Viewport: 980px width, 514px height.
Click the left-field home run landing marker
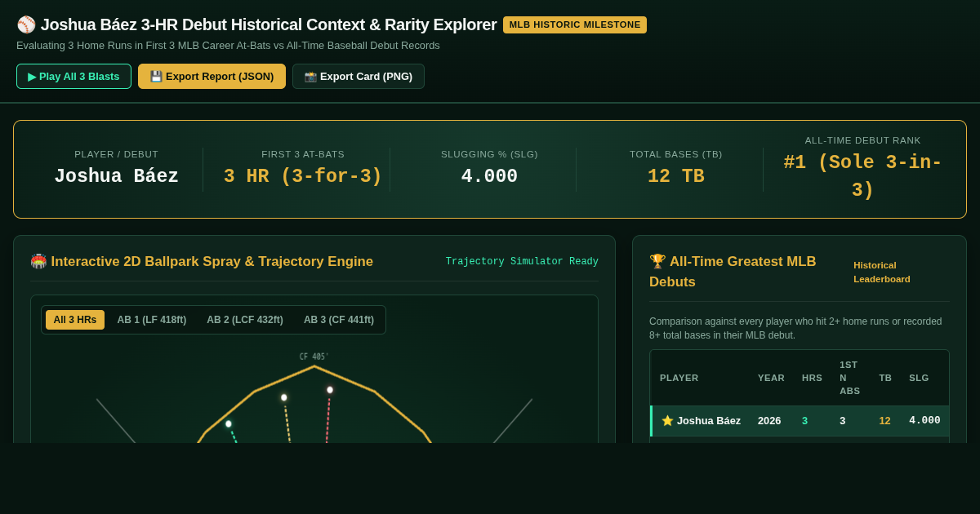pyautogui.click(x=229, y=423)
